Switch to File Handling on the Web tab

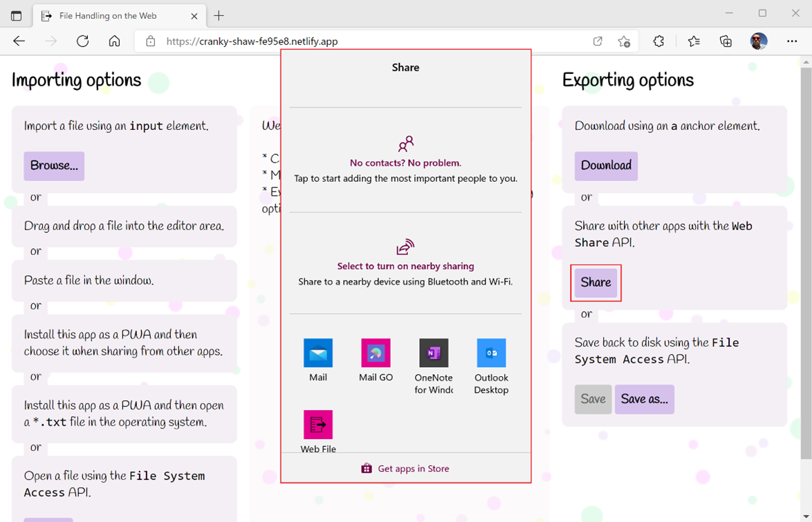click(108, 16)
